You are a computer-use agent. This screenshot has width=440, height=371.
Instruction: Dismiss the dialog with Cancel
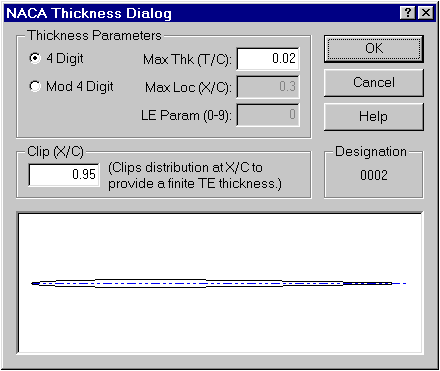tap(374, 83)
